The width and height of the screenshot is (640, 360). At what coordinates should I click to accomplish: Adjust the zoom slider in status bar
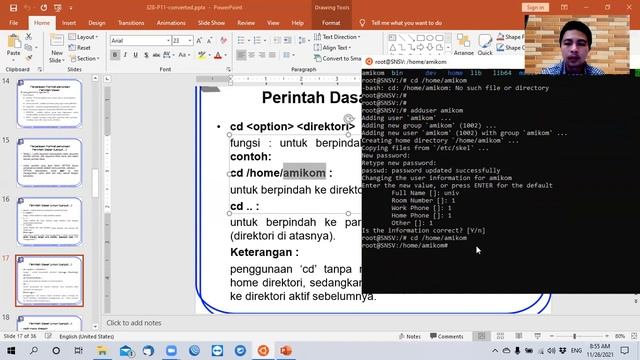574,336
